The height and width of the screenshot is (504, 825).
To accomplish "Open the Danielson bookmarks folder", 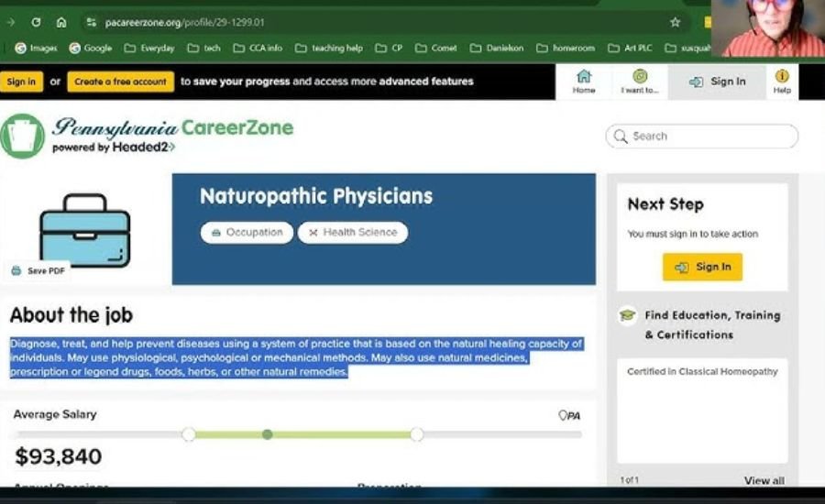I will pyautogui.click(x=497, y=48).
